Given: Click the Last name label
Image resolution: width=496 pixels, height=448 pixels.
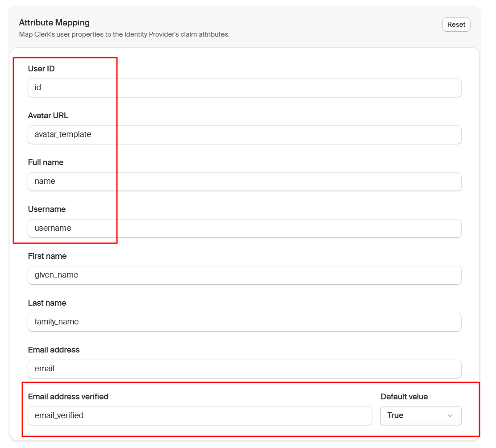Looking at the screenshot, I should [x=47, y=303].
